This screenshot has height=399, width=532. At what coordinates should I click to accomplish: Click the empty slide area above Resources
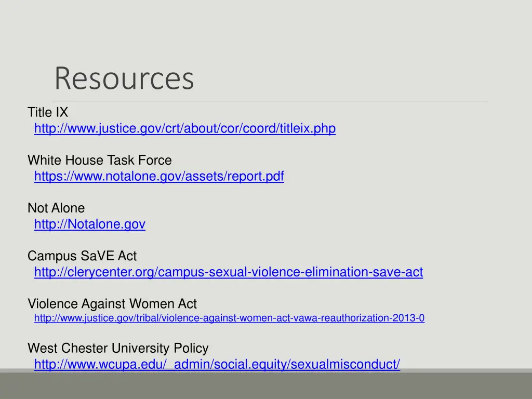(266, 31)
